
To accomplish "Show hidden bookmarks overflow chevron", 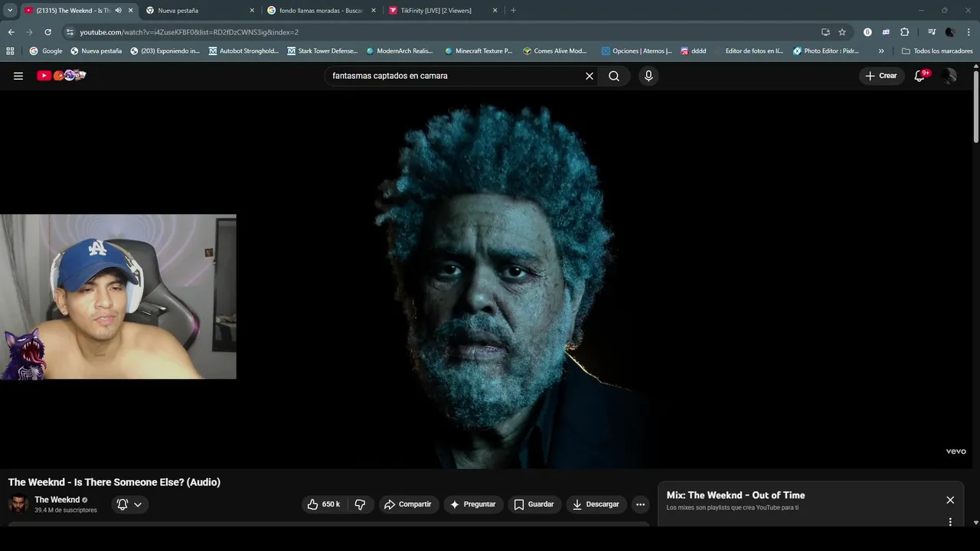I will click(881, 51).
